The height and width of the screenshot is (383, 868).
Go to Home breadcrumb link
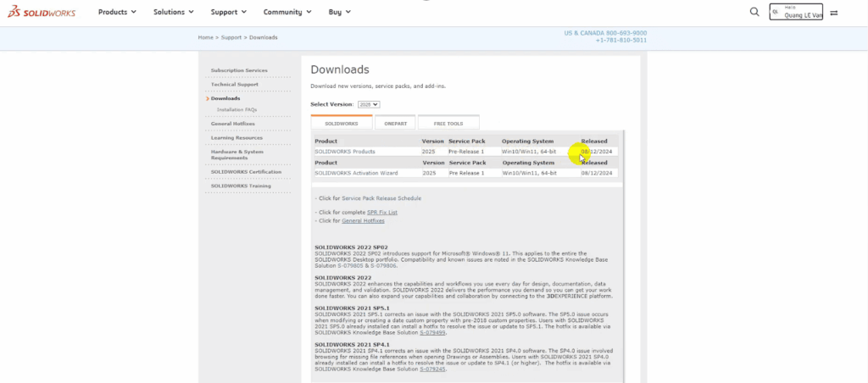point(205,37)
